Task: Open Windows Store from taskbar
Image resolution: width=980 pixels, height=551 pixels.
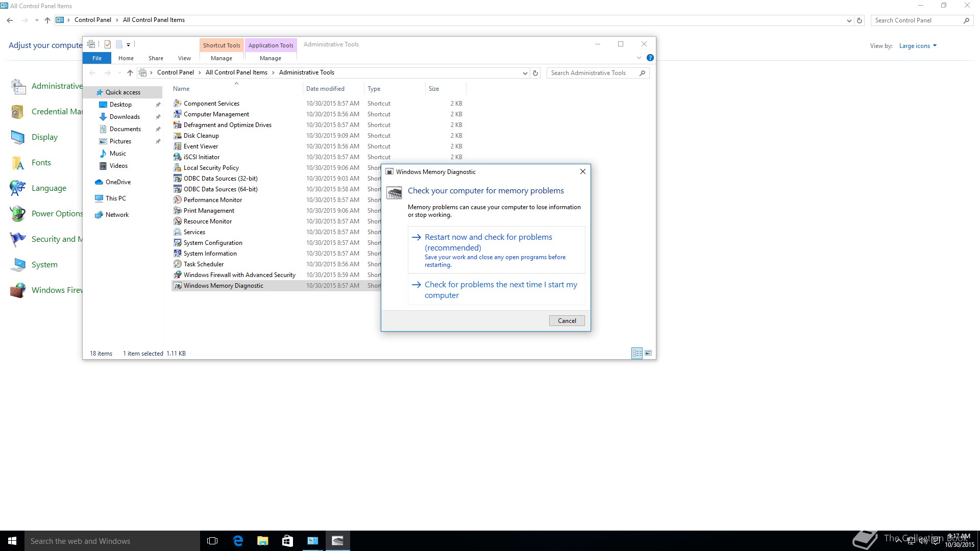Action: pyautogui.click(x=287, y=541)
